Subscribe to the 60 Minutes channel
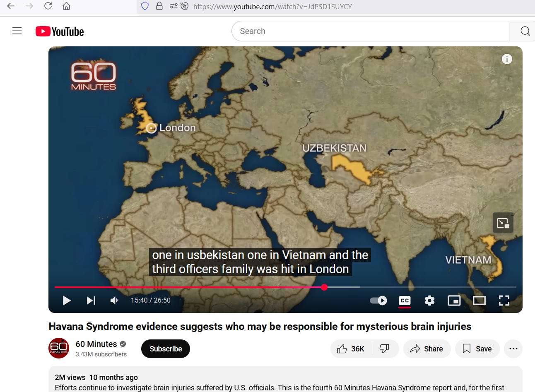Screen dimensions: 535x392 [166, 349]
